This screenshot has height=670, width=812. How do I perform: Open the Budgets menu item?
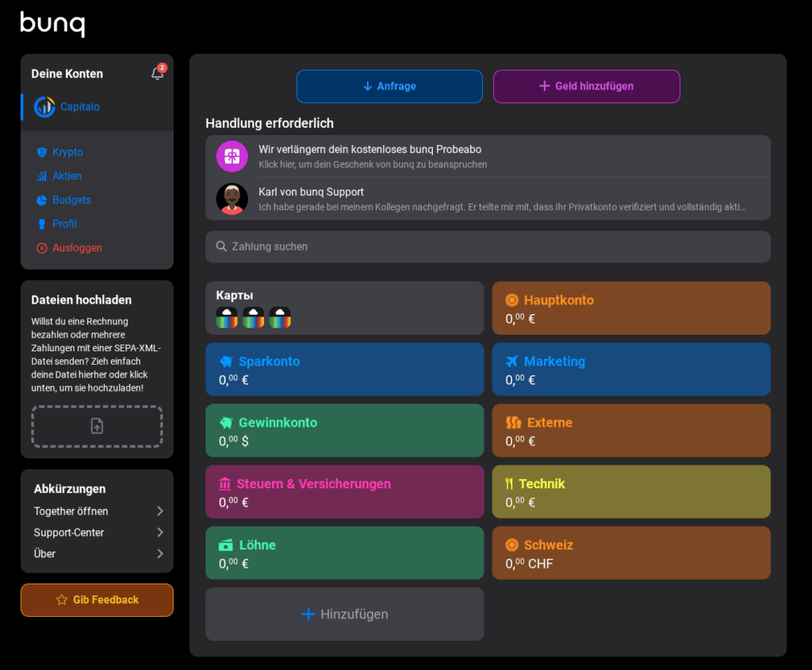click(71, 200)
